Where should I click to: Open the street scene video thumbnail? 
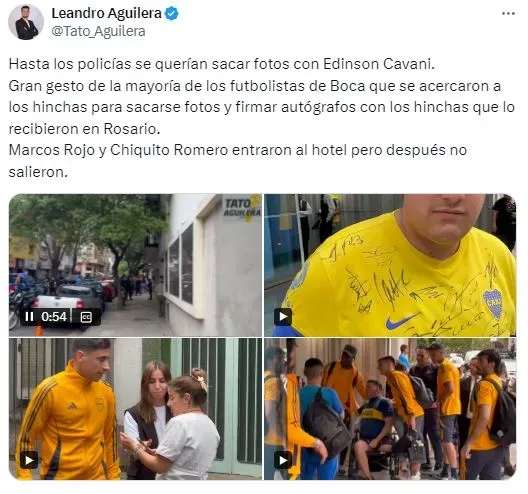tap(135, 265)
